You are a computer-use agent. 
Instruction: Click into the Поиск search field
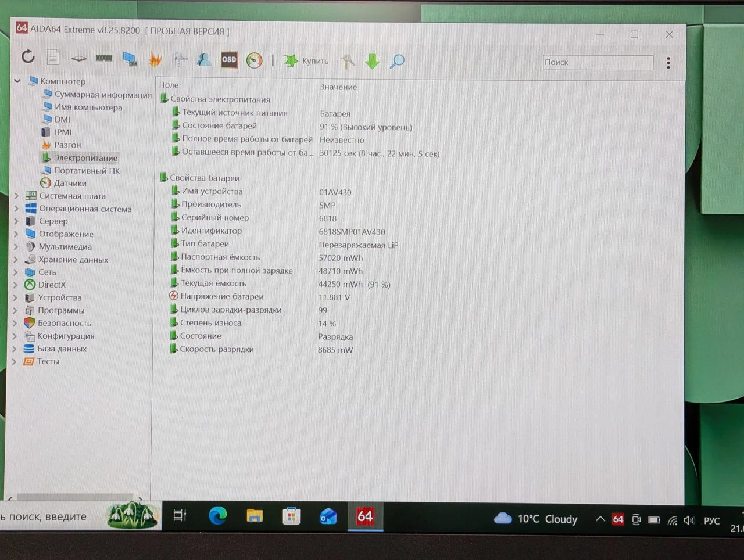click(598, 62)
